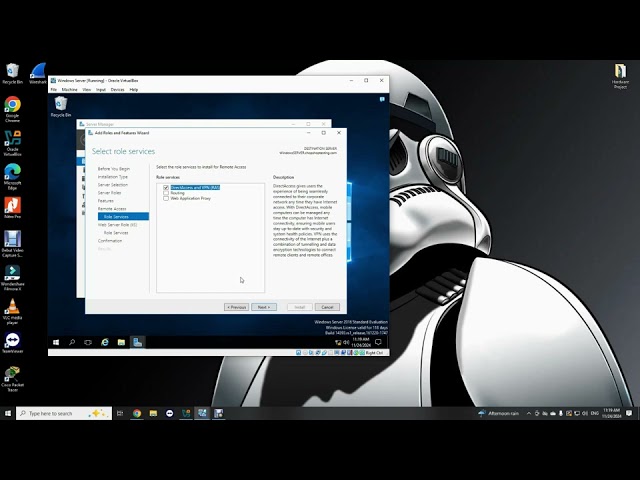Launch Debut Video Capture shortcut
This screenshot has height=480, width=640.
[12, 244]
